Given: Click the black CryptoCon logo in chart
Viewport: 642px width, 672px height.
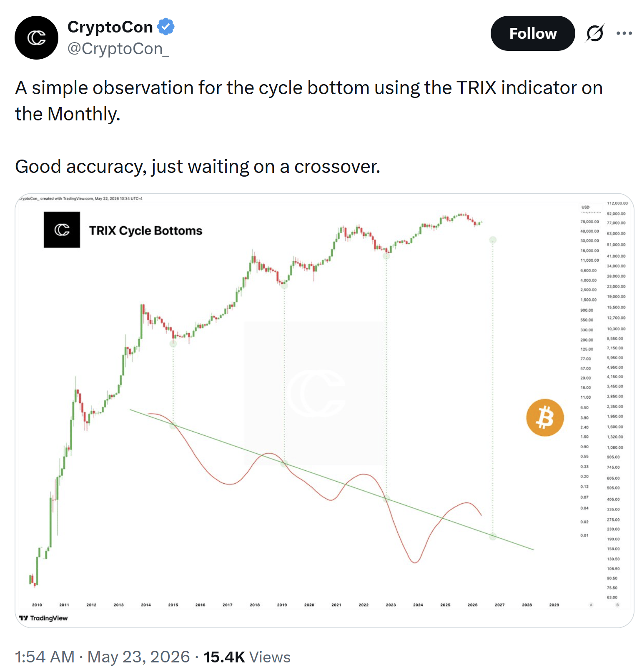Looking at the screenshot, I should click(x=62, y=230).
